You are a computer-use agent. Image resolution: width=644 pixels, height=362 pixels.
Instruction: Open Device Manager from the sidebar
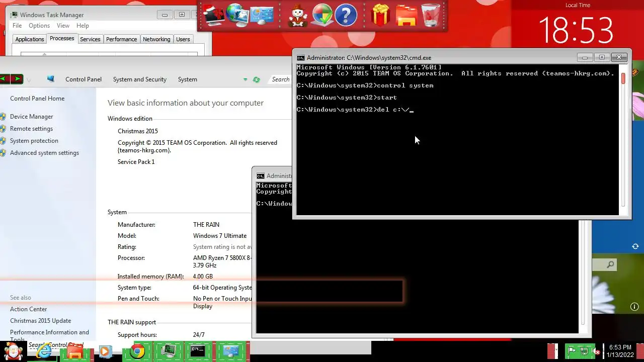point(31,117)
